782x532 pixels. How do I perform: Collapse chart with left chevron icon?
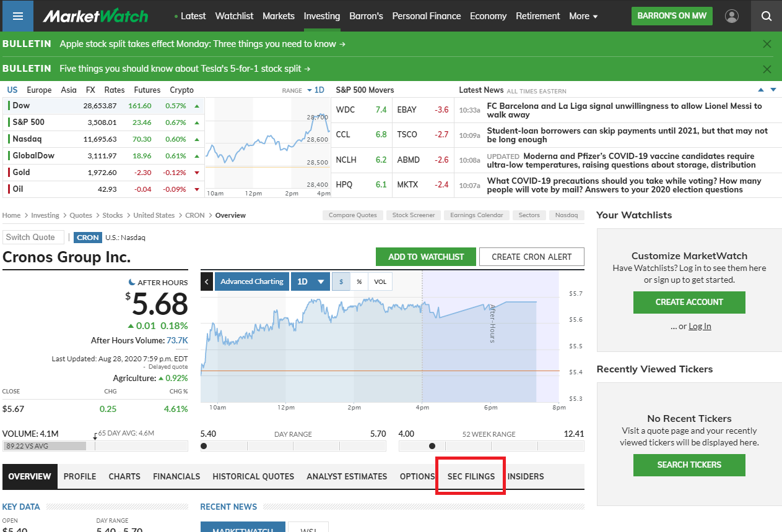pos(207,281)
